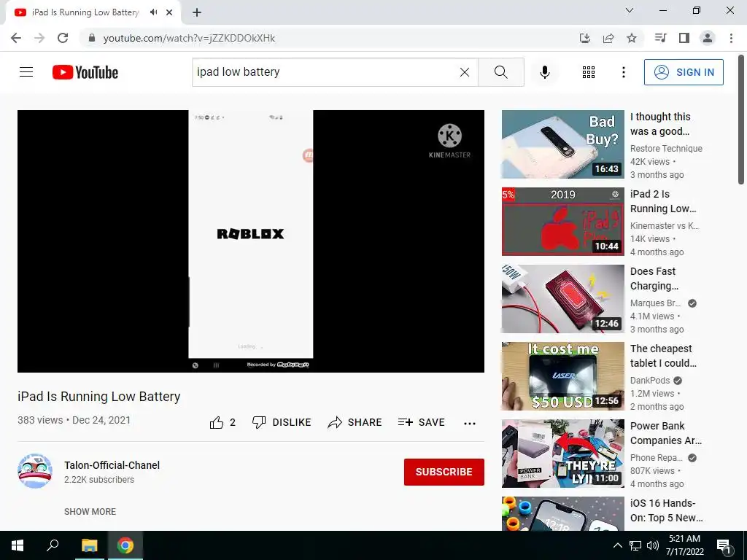Open the notification center icon
Screen dimensions: 747x560
tap(724, 546)
